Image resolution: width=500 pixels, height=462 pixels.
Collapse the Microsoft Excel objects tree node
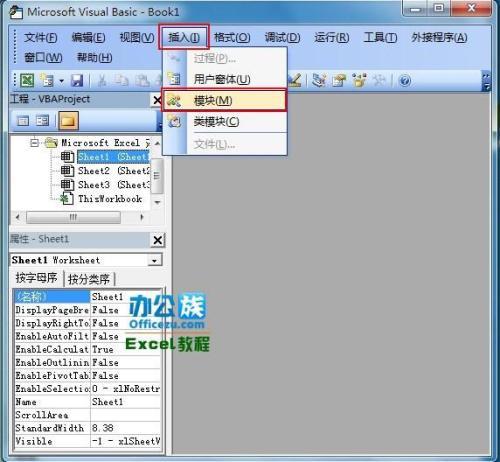34,143
